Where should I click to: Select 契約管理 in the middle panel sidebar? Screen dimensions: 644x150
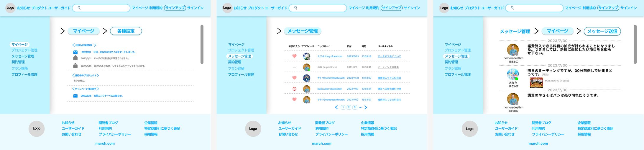(235, 62)
